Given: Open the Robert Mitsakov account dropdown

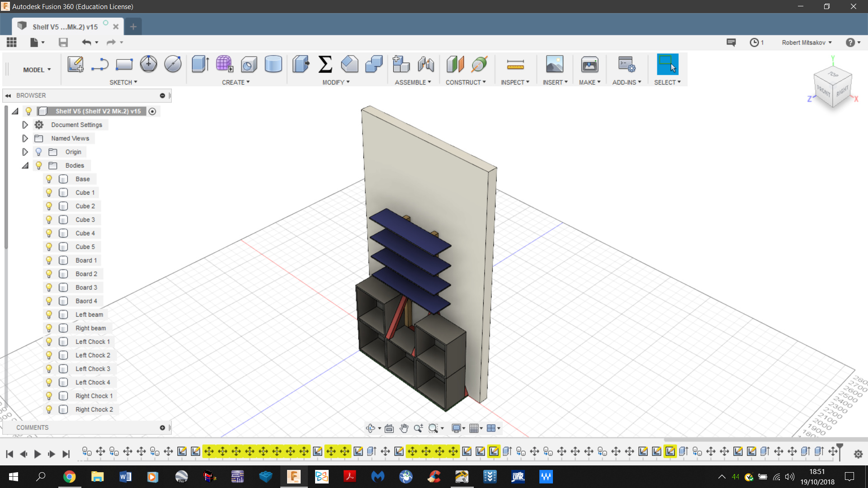Looking at the screenshot, I should coord(807,42).
